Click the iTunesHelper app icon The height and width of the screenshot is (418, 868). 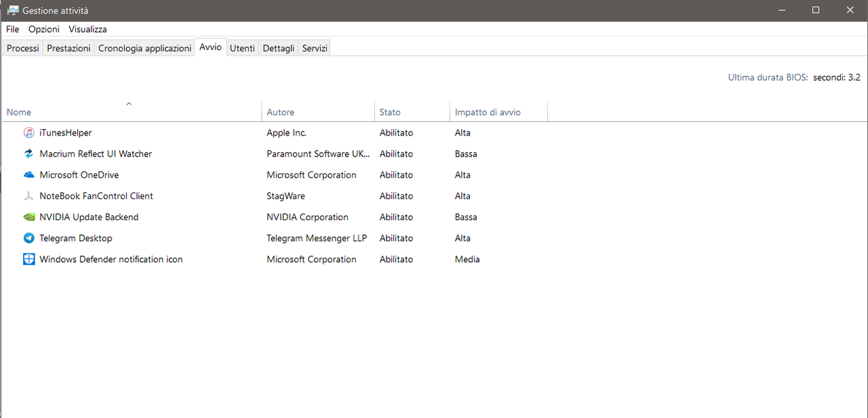(28, 133)
